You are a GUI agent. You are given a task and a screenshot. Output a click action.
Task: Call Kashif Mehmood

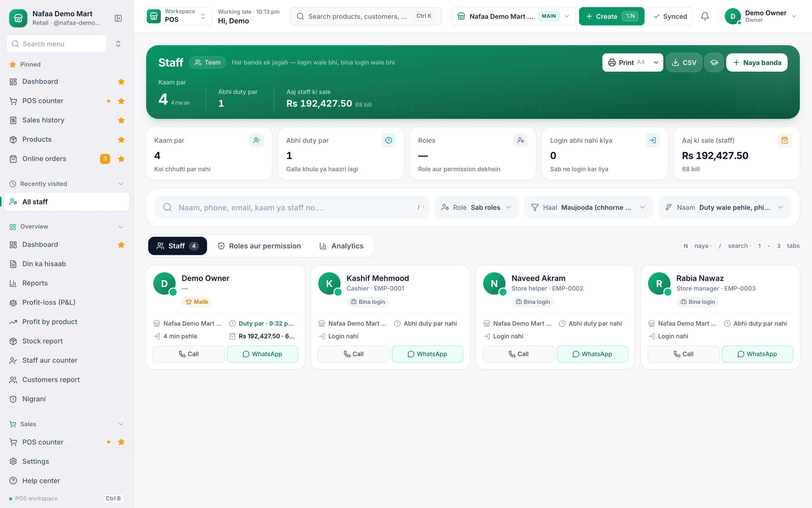coord(353,354)
